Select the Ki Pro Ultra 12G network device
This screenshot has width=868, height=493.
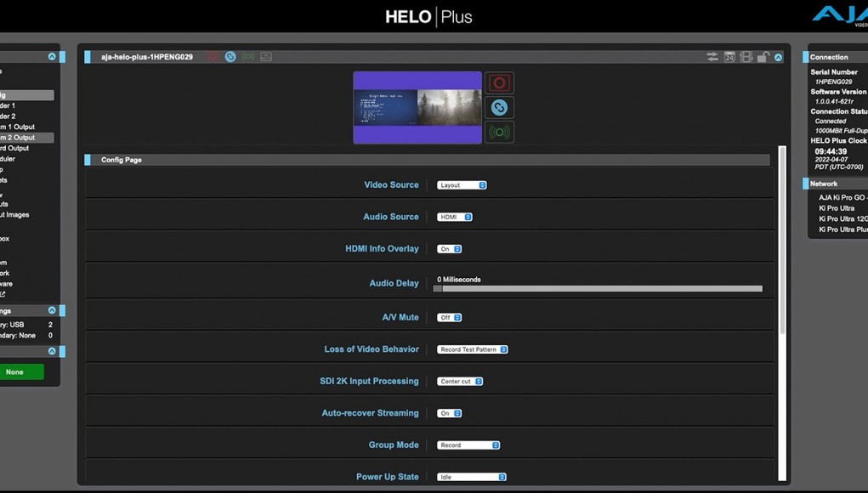[x=843, y=218]
